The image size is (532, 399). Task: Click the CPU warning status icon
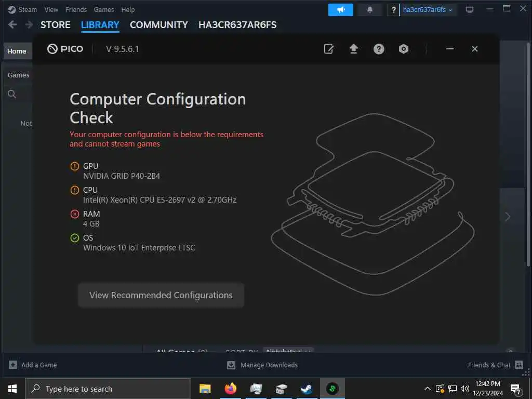coord(75,190)
